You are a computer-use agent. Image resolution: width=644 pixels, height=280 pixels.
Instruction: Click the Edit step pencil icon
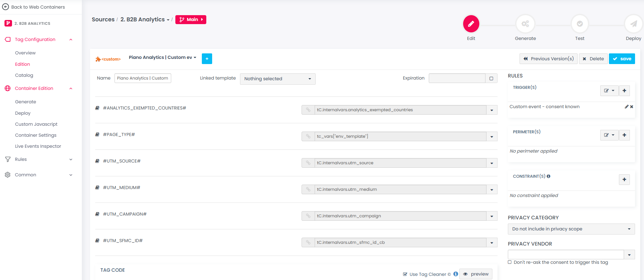pos(471,24)
